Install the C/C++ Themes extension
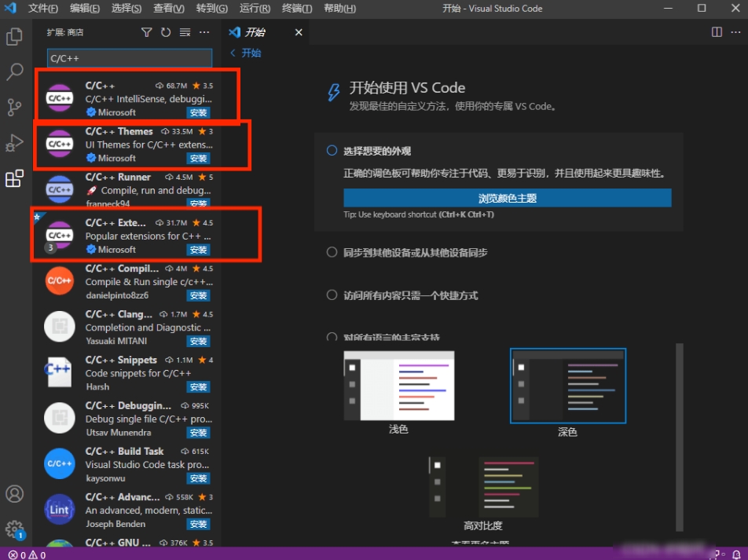The width and height of the screenshot is (748, 560). coord(198,159)
